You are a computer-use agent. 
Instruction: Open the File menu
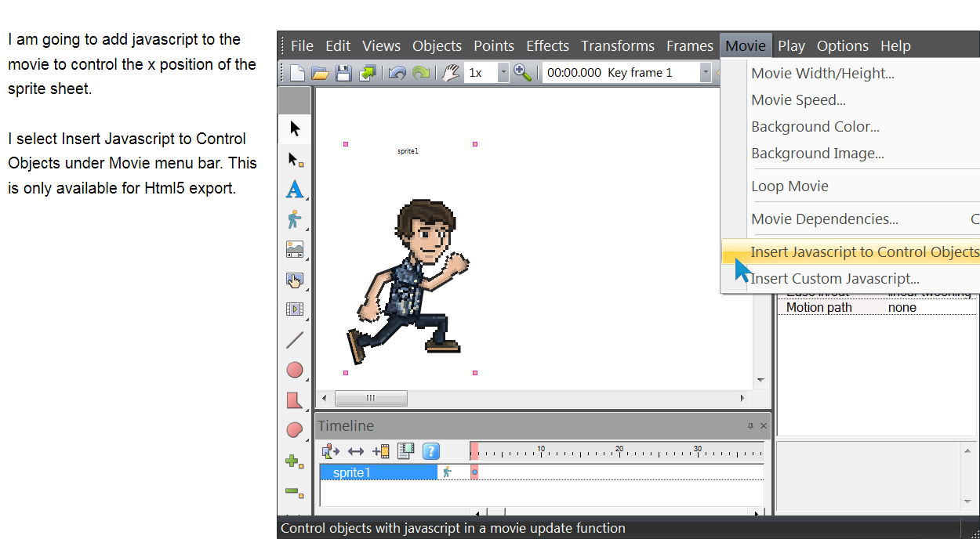coord(302,46)
